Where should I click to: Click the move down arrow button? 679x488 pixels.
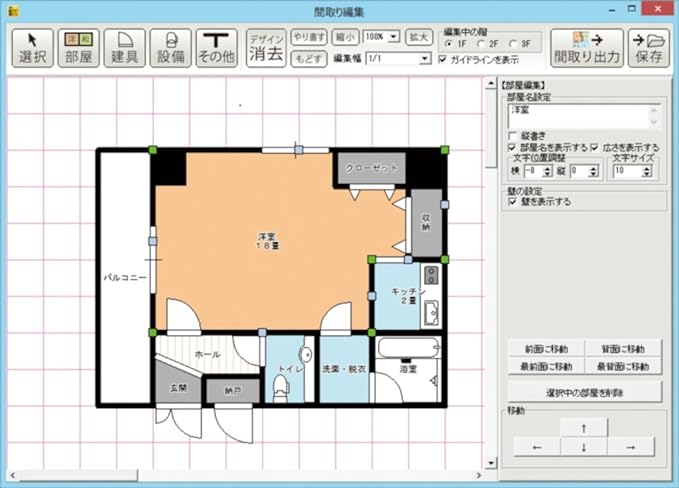(584, 447)
